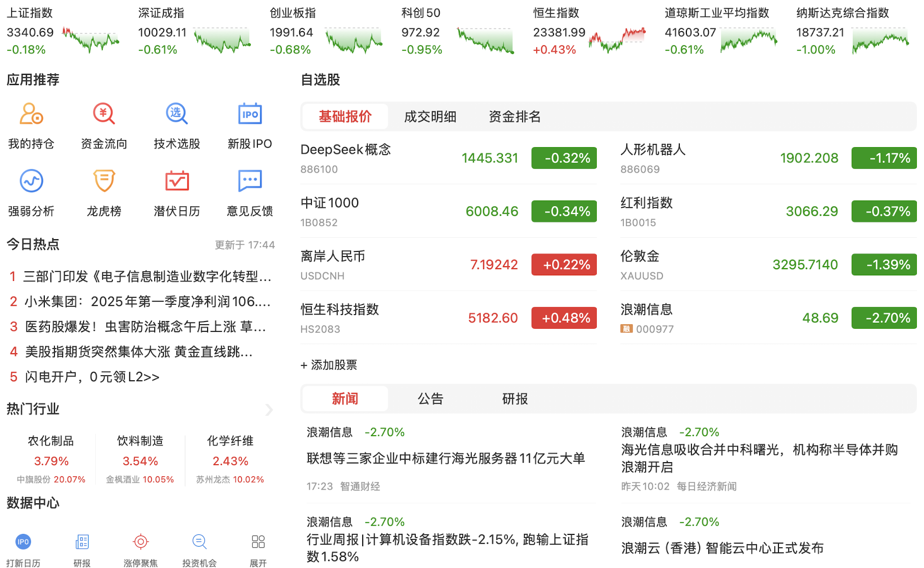Open news 联想等三家企业中标建行海光服务器
Screen dimensions: 924x568
click(446, 459)
